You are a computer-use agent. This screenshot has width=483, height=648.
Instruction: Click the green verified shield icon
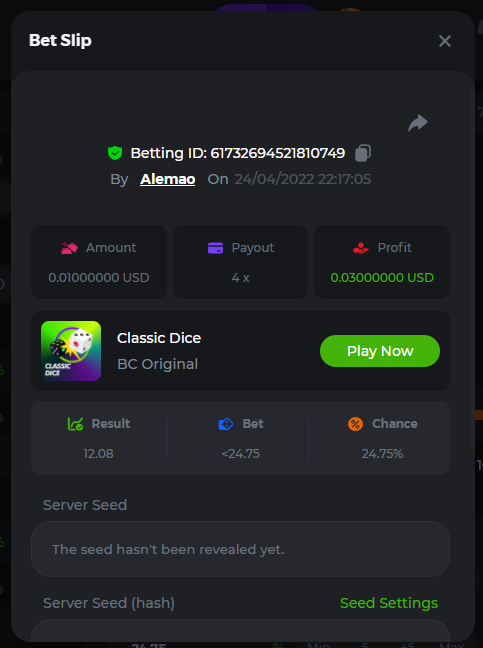pyautogui.click(x=115, y=153)
